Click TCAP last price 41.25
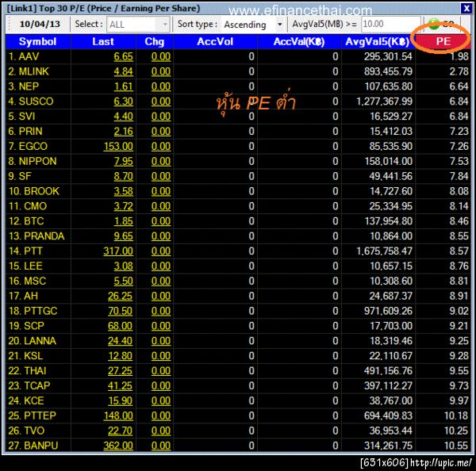This screenshot has height=471, width=476. [121, 385]
